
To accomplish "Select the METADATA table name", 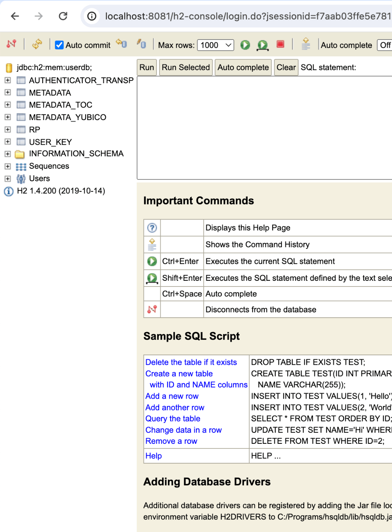I will (50, 93).
